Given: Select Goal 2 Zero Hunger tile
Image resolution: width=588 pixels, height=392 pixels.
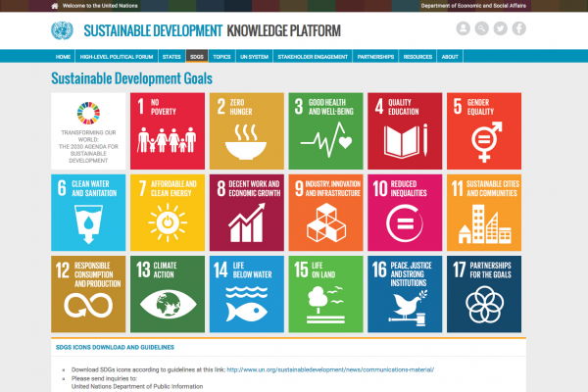Looking at the screenshot, I should tap(247, 131).
